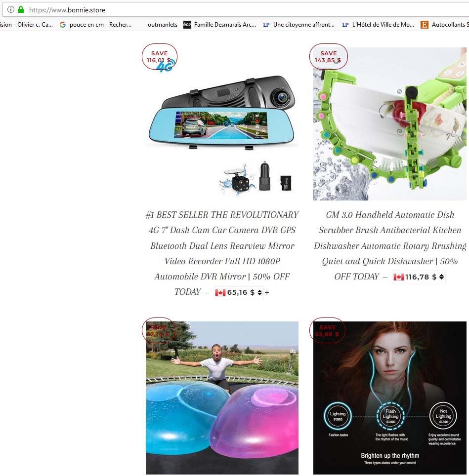
Task: Click the water bubble balloon product image
Action: point(222,397)
